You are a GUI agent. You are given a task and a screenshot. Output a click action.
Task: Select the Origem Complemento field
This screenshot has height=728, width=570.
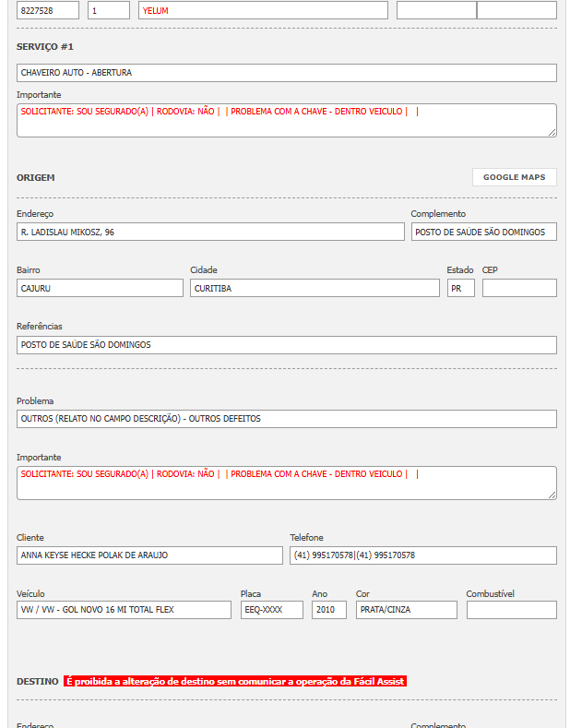click(x=483, y=232)
